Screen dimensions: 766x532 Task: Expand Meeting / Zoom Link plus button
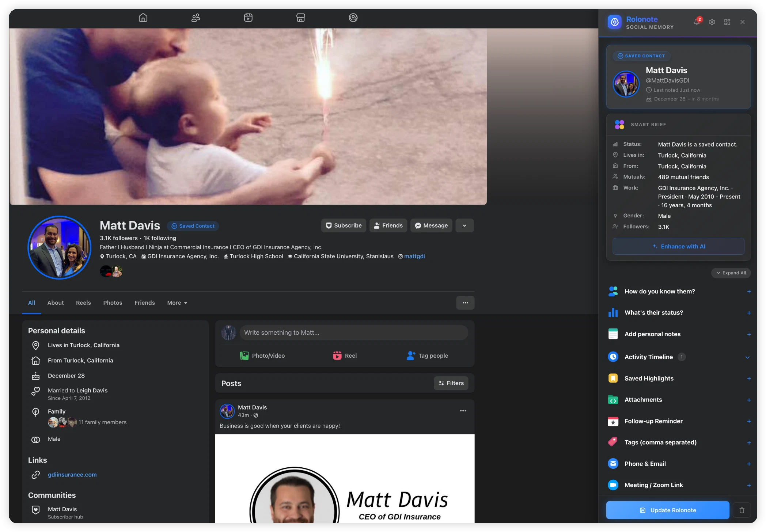[749, 485]
